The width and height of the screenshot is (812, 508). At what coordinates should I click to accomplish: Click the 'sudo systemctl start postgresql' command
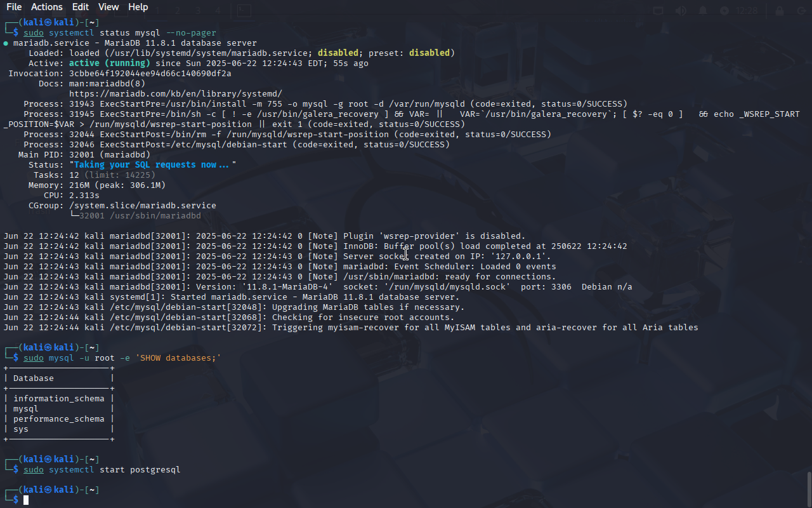tap(102, 470)
